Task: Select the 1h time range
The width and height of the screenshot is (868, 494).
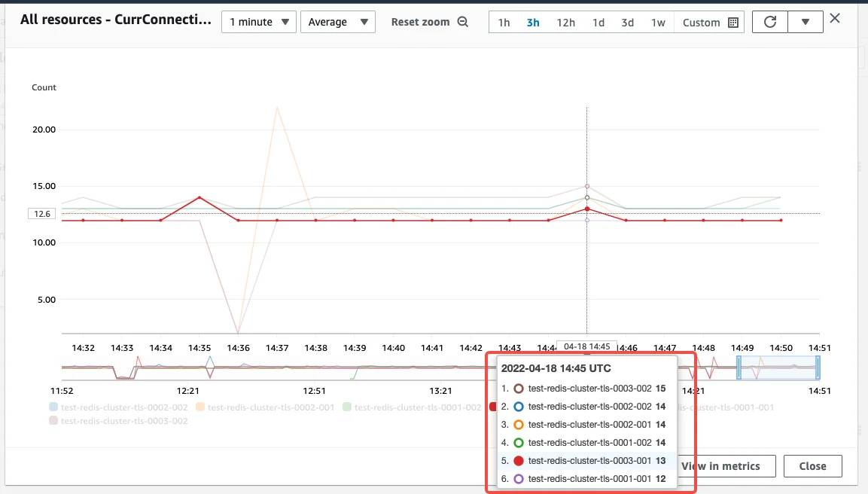Action: (504, 23)
